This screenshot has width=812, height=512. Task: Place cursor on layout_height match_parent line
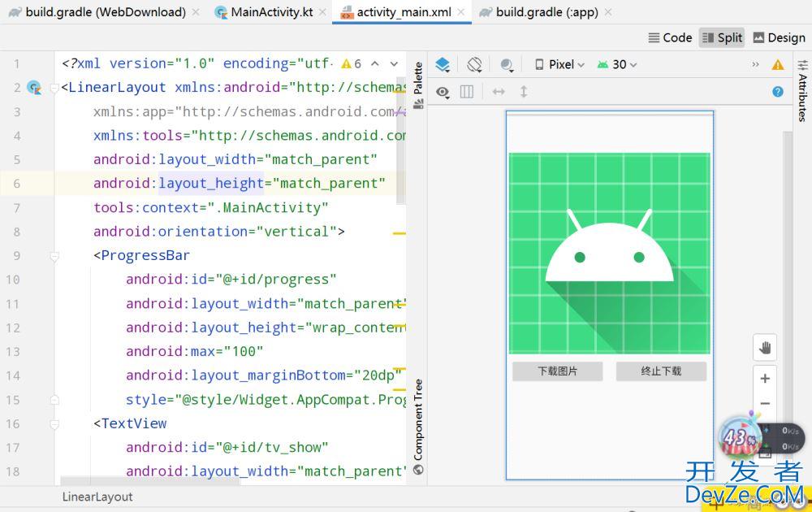[x=240, y=184]
